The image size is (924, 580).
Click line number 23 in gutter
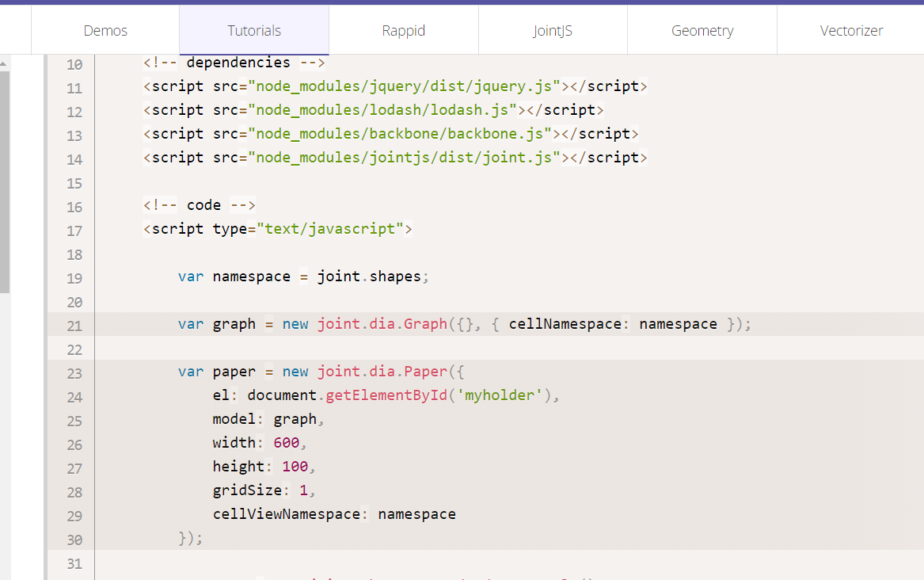coord(74,374)
